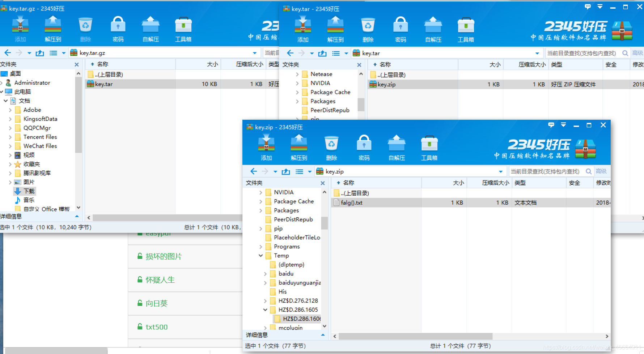Expand path dropdown in key.zip address bar
Viewport: 644px width, 354px height.
[x=501, y=171]
